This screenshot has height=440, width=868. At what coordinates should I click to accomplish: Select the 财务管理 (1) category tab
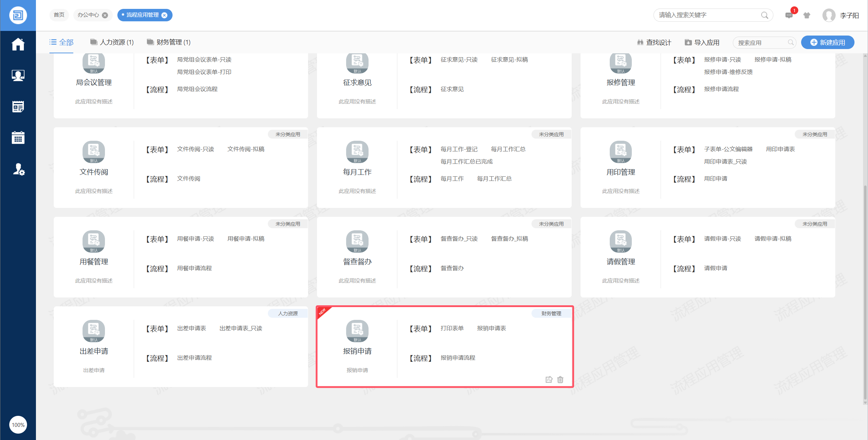point(169,42)
